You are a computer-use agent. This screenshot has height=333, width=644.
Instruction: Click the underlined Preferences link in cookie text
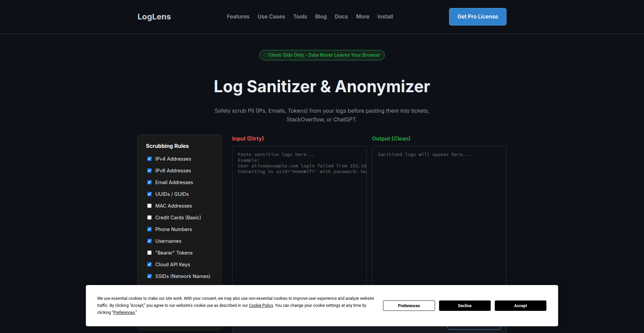[124, 313]
